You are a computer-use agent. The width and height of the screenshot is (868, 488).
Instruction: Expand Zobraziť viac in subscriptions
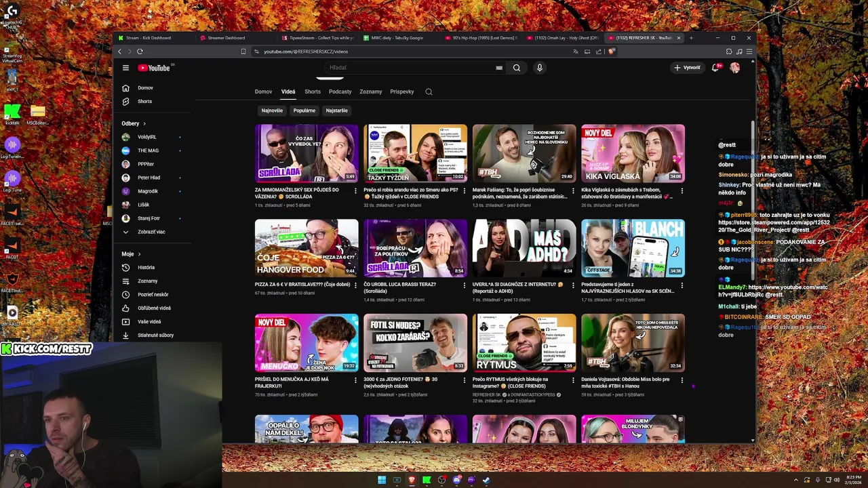[x=152, y=232]
